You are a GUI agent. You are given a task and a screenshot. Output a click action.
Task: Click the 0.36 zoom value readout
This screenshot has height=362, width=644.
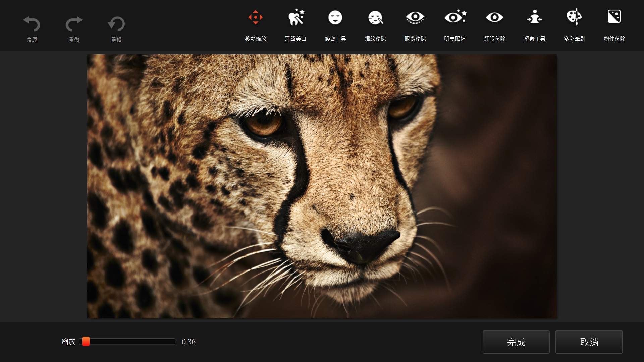click(189, 342)
